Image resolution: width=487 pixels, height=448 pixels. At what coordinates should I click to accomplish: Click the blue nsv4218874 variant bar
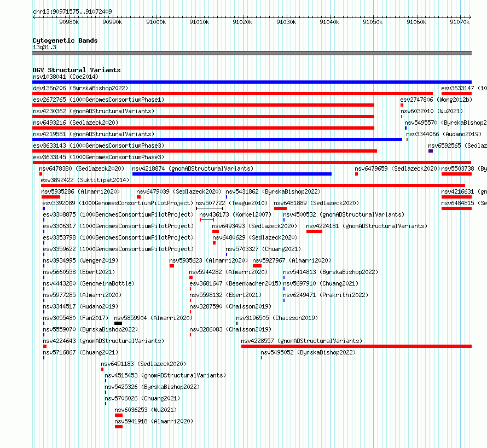[x=231, y=174]
